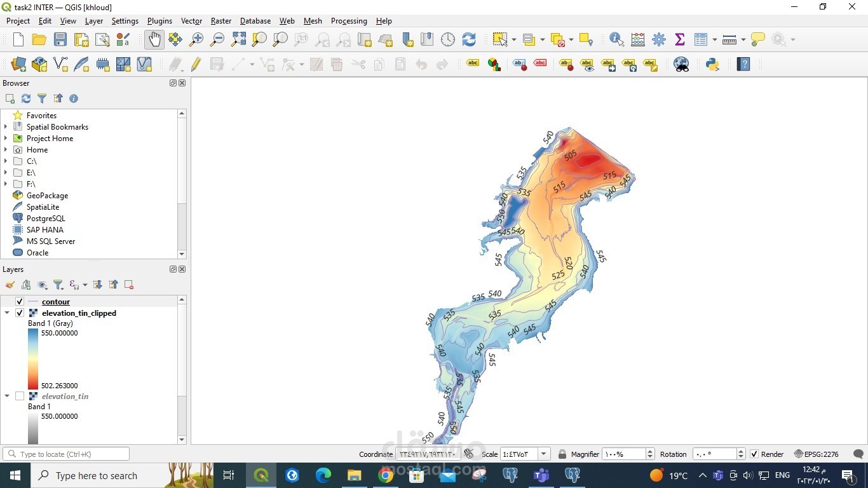Image resolution: width=868 pixels, height=488 pixels.
Task: Click the Statistical Summary icon
Action: [679, 39]
